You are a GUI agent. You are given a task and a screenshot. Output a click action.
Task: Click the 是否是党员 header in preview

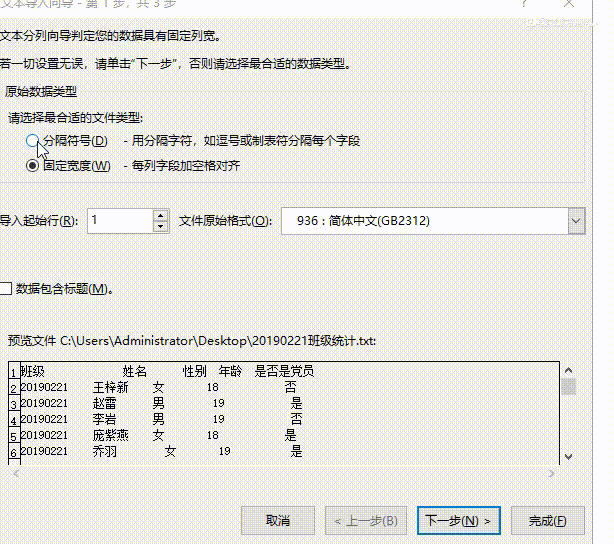pos(284,371)
